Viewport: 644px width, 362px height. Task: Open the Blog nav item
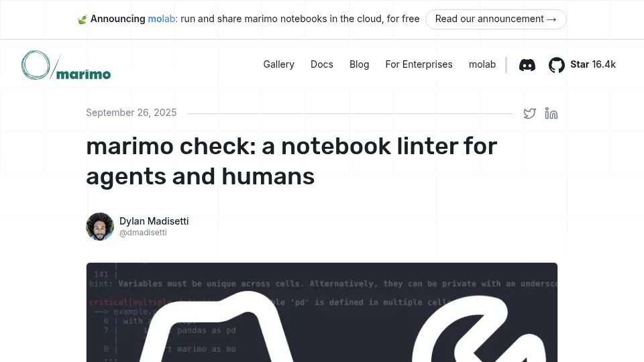(x=360, y=64)
